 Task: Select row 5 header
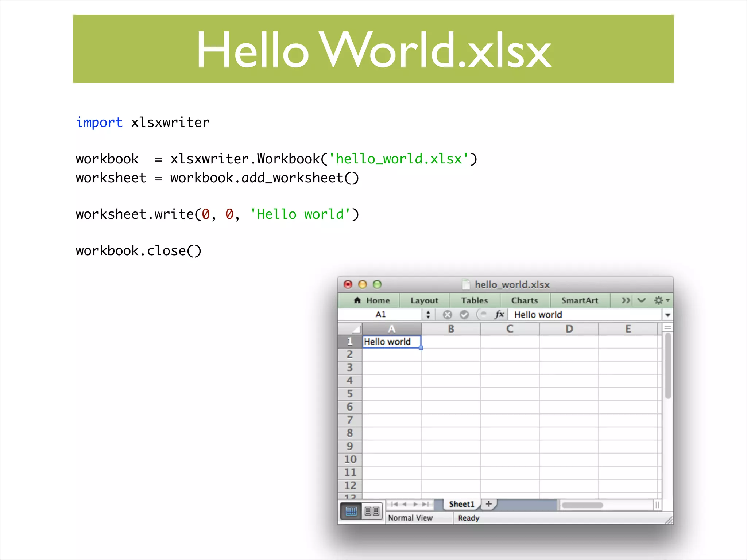(x=350, y=394)
